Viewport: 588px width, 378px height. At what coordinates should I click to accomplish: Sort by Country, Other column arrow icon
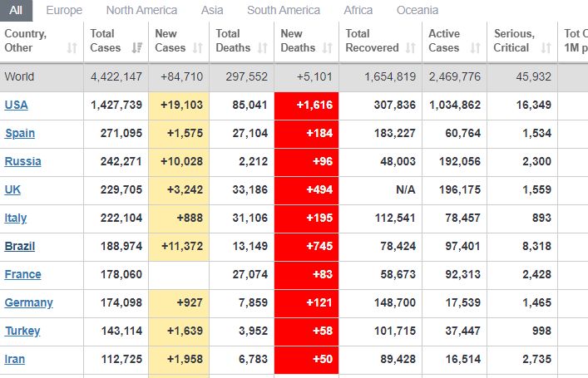pyautogui.click(x=72, y=48)
